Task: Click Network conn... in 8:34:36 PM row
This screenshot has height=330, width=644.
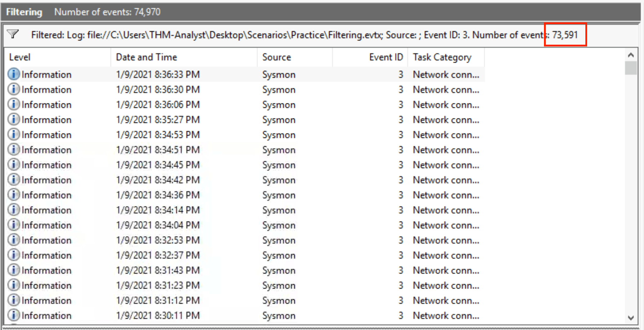Action: [446, 195]
